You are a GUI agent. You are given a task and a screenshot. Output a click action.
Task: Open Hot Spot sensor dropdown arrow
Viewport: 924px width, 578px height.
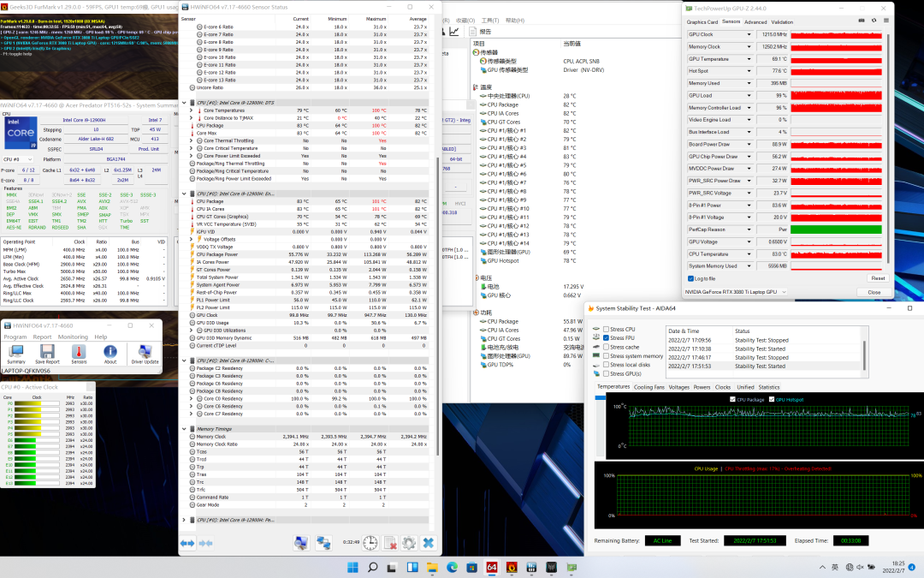click(x=749, y=71)
